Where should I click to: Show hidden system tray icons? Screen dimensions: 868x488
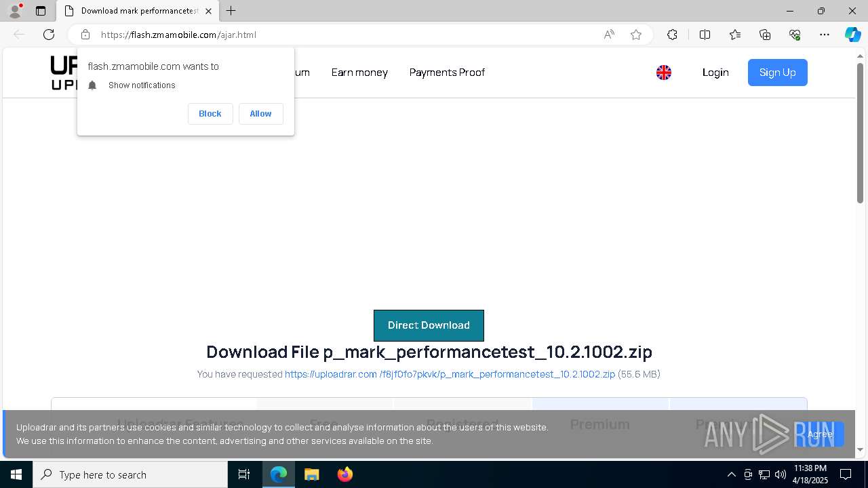tap(731, 474)
